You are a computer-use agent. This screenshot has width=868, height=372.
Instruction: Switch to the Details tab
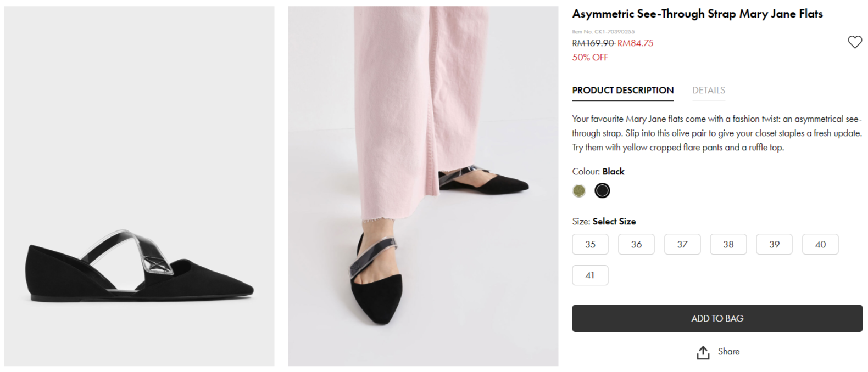(x=708, y=91)
